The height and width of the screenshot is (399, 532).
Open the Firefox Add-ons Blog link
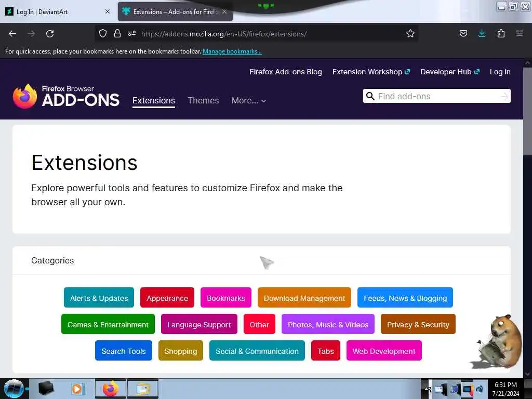[x=286, y=72]
